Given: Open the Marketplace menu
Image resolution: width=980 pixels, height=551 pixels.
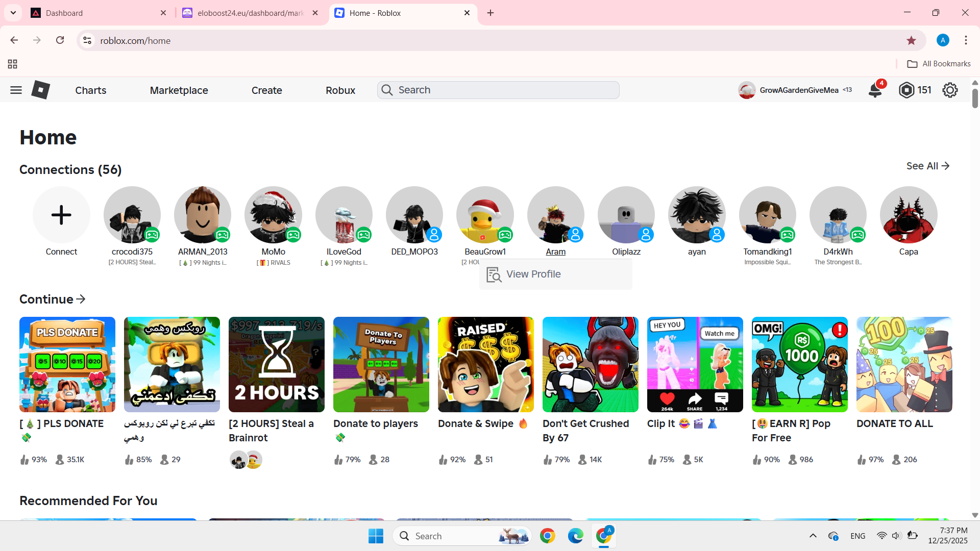Looking at the screenshot, I should coord(179,90).
